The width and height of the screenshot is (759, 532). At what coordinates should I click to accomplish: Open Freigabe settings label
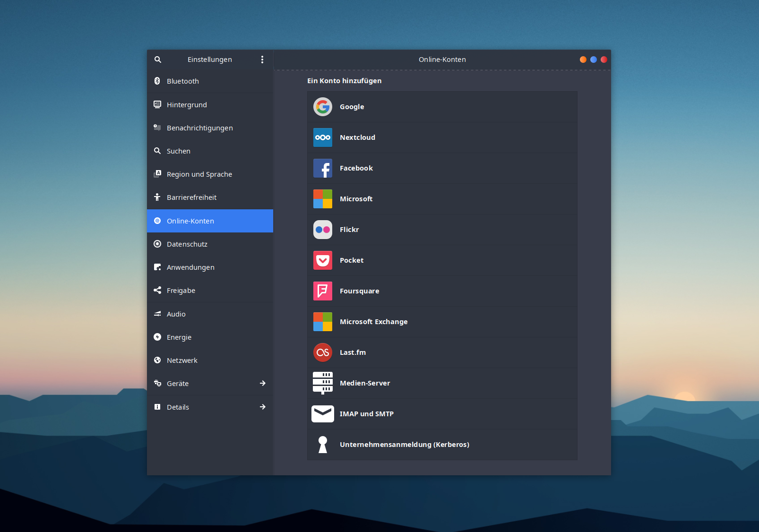(181, 291)
